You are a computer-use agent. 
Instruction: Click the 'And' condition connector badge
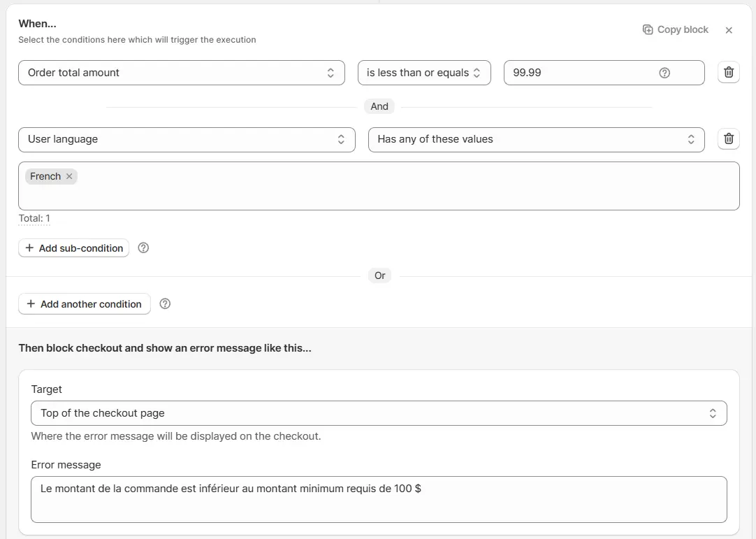coord(379,106)
